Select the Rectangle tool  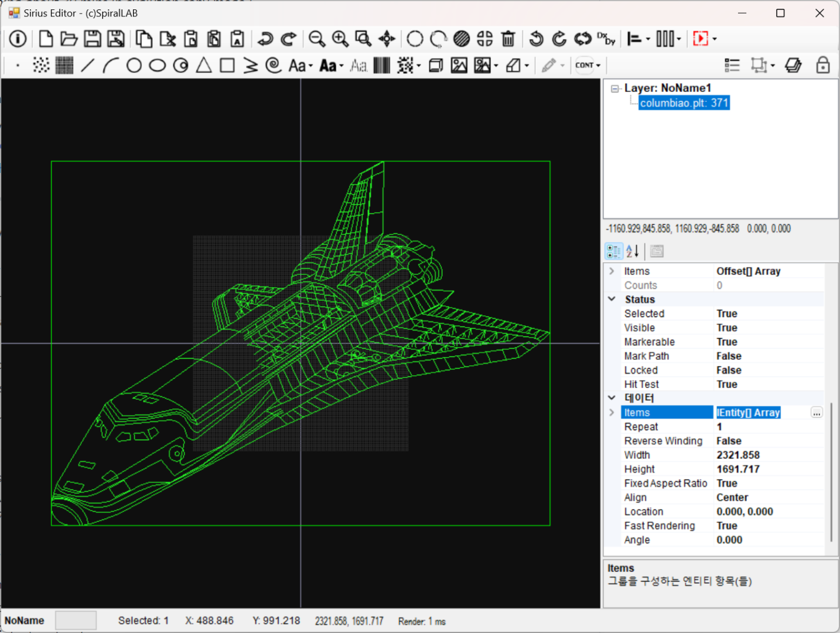click(x=227, y=65)
